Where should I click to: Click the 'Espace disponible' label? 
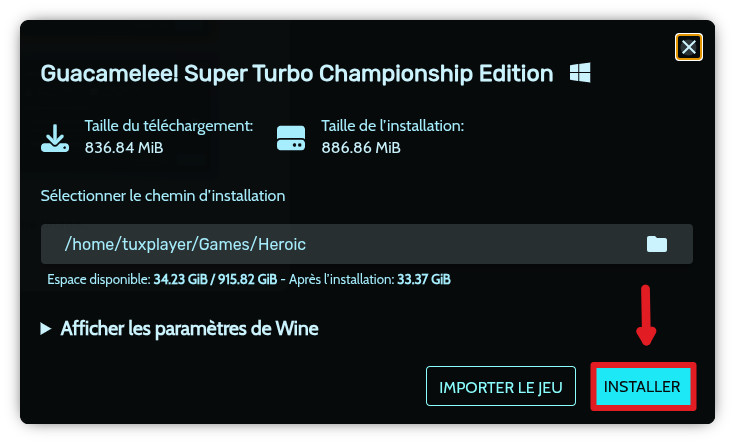[x=98, y=279]
